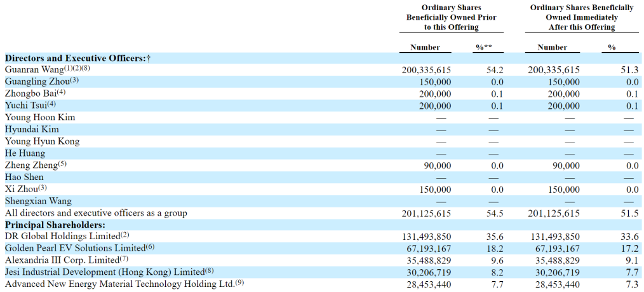
Task: Click the 'Principal Shareholders:' heading
Action: click(55, 225)
